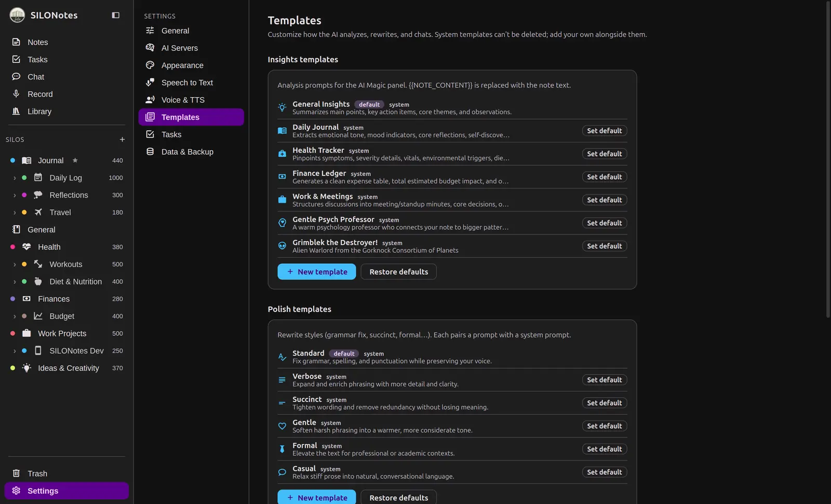Expand the Workouts silo chevron

(x=15, y=264)
